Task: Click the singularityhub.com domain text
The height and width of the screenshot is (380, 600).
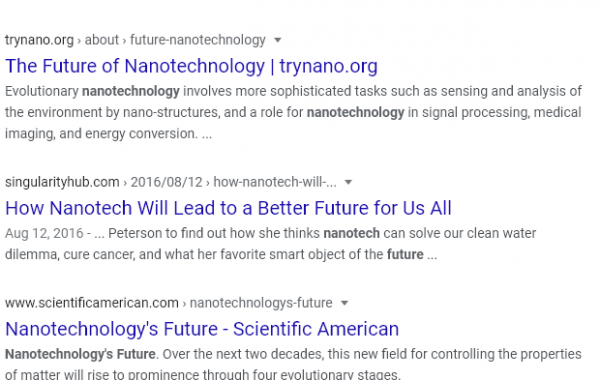Action: pos(62,182)
